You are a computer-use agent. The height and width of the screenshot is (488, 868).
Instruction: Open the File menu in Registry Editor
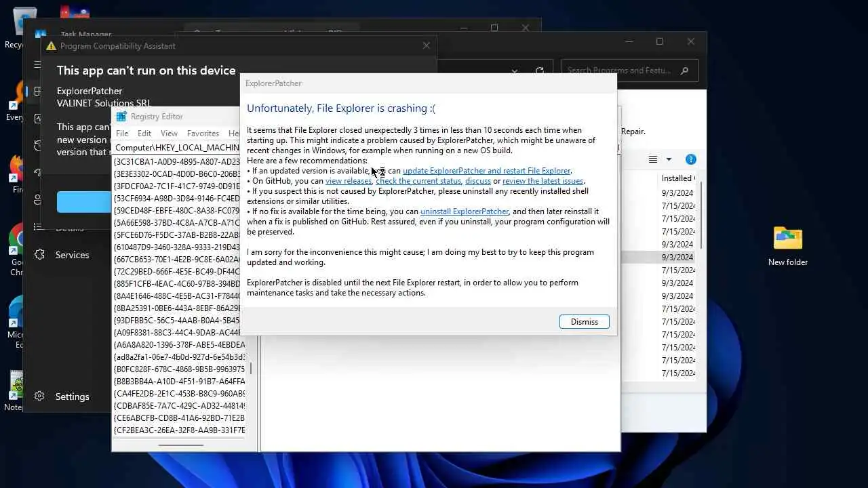[x=122, y=134]
